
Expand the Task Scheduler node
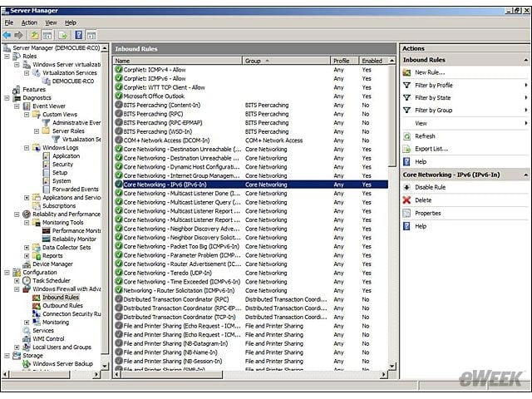pos(17,281)
